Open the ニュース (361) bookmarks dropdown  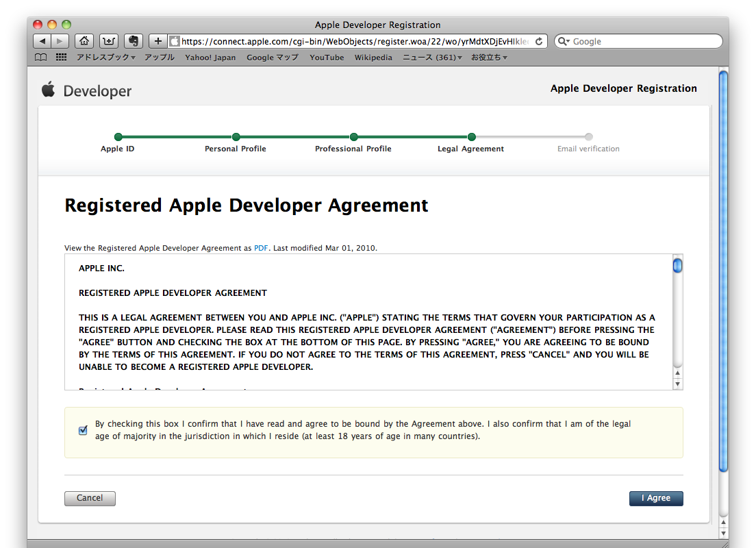pos(431,58)
